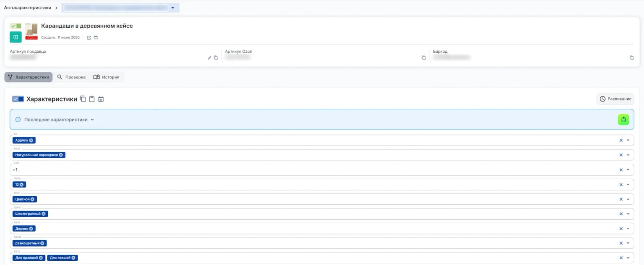Screen dimensions: 644x265
Task: Switch to the Проверка tab
Action: click(x=71, y=77)
